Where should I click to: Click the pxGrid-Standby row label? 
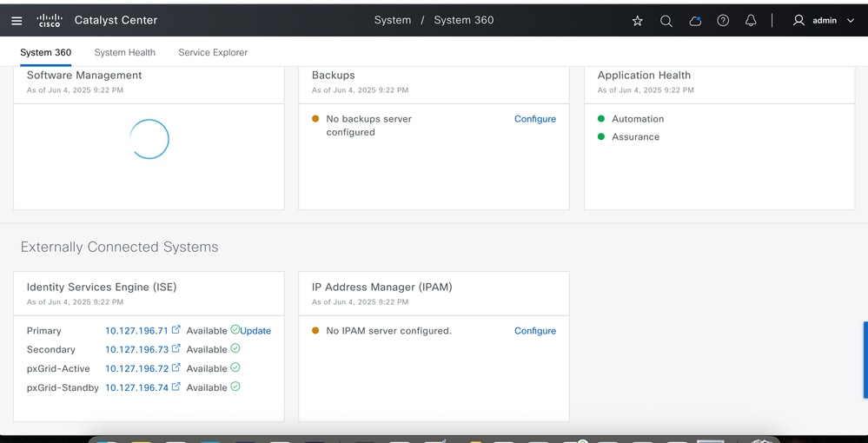(63, 388)
